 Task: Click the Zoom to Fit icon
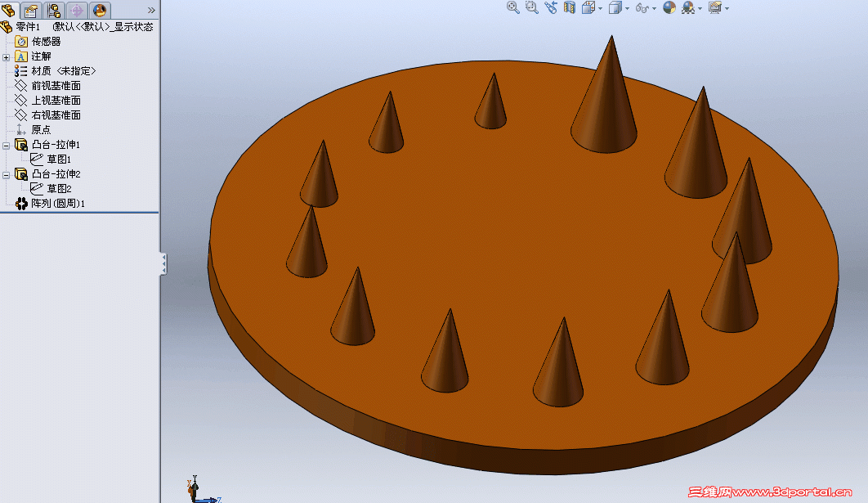[513, 7]
